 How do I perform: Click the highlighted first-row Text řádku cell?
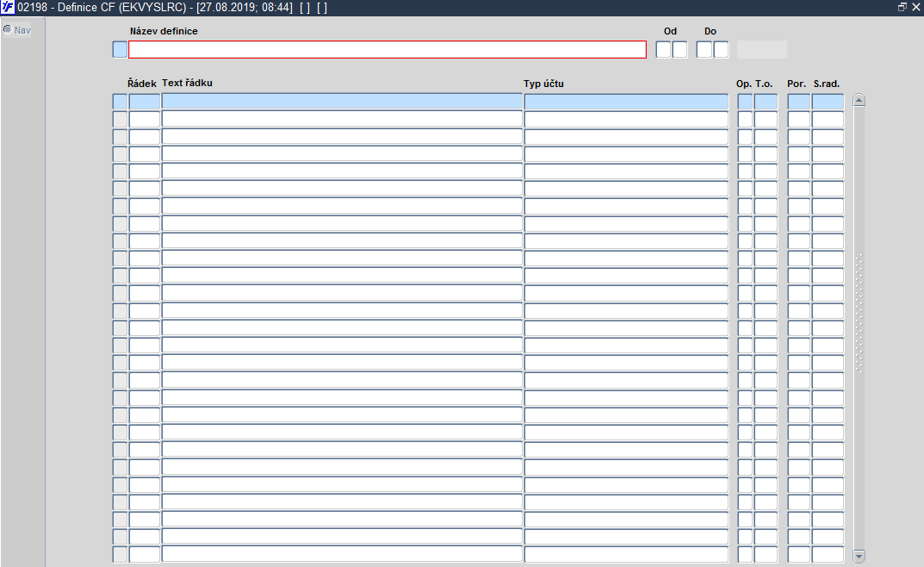click(342, 102)
